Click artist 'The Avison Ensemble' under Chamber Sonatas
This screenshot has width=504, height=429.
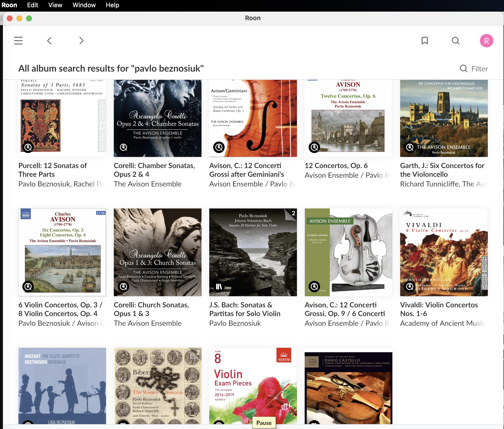pos(148,184)
